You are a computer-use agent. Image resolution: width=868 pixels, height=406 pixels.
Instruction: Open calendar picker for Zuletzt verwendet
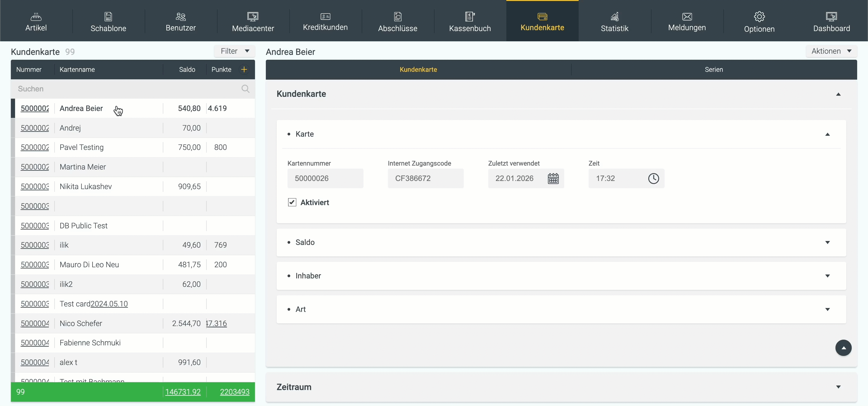click(553, 178)
